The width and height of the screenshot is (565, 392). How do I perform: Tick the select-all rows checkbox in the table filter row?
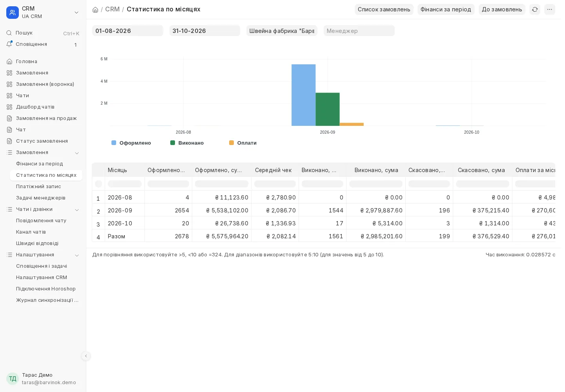98,184
